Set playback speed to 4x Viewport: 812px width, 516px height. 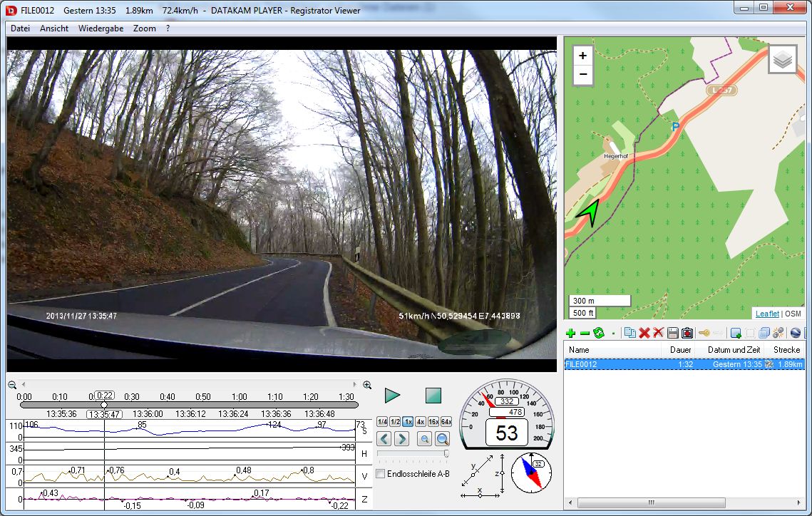[x=421, y=421]
